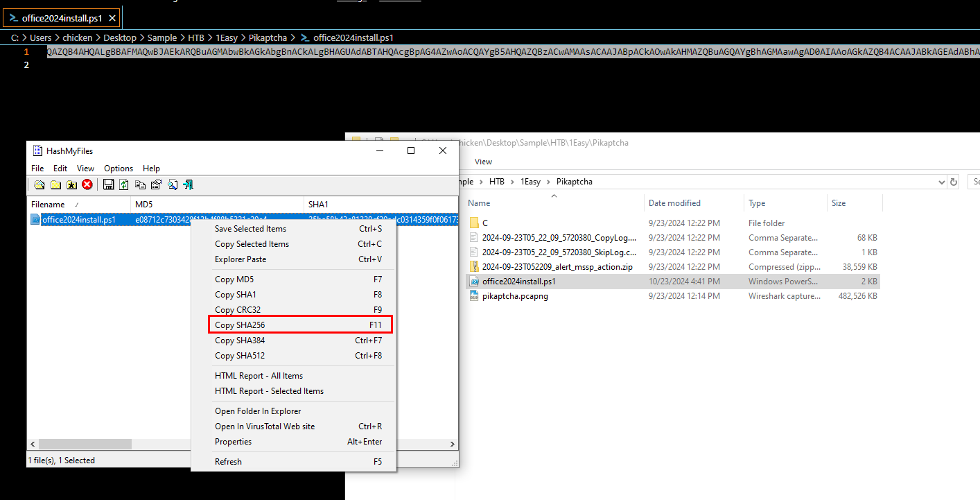The width and height of the screenshot is (980, 500).
Task: Sort by the SHA1 column header
Action: (x=381, y=205)
